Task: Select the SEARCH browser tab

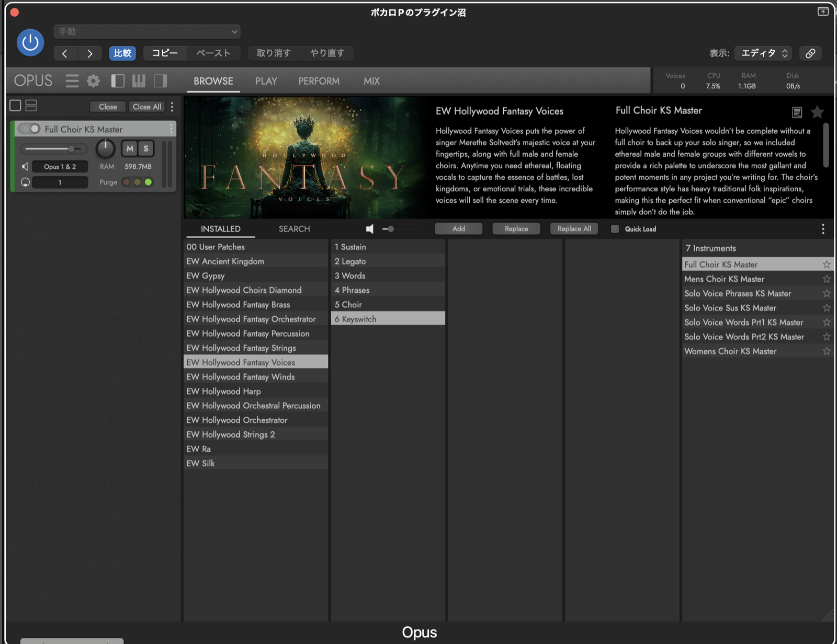Action: pyautogui.click(x=295, y=229)
